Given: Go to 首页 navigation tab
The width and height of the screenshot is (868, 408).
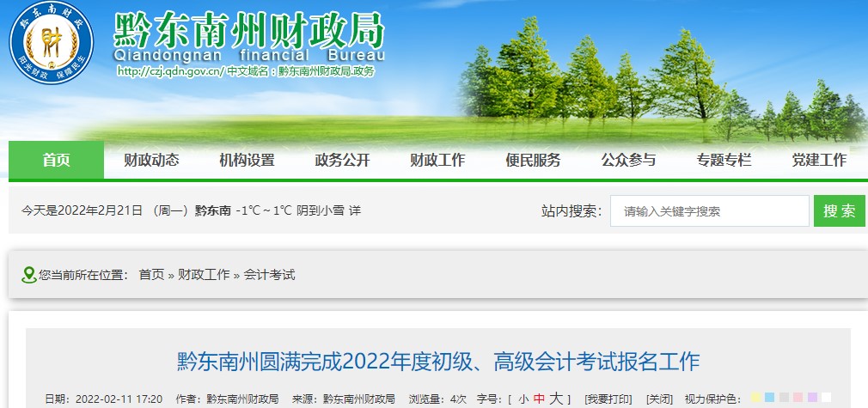Looking at the screenshot, I should pos(57,160).
